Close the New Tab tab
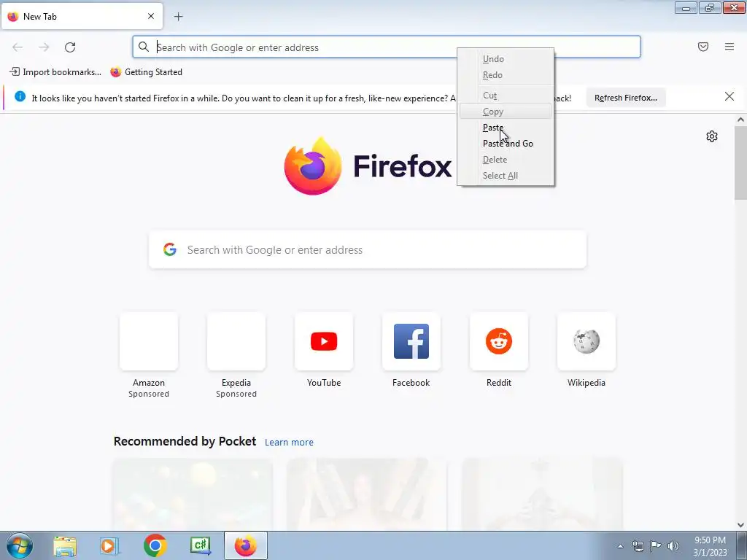Image resolution: width=747 pixels, height=560 pixels. click(x=151, y=16)
